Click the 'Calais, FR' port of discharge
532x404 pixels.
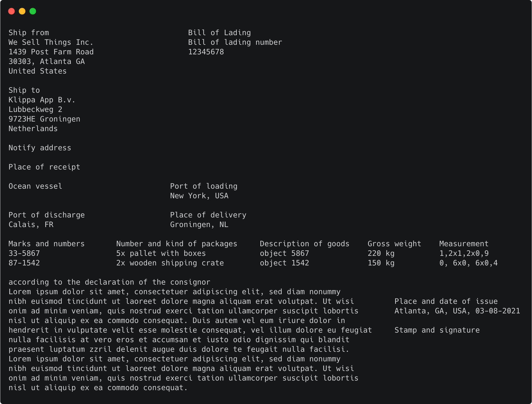point(31,225)
